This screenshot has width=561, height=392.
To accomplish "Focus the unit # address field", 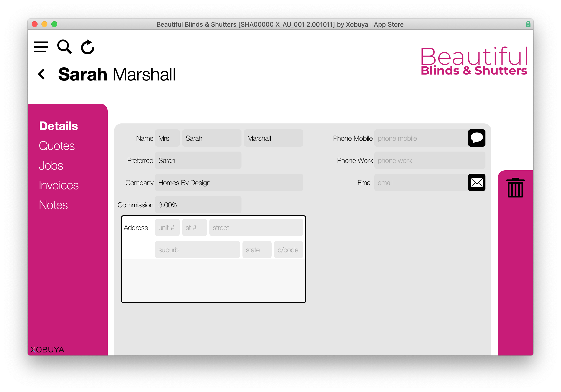I will coord(167,227).
